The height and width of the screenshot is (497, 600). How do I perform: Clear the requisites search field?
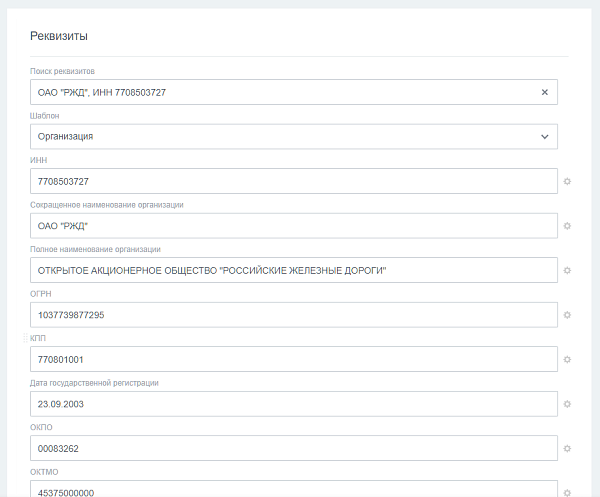tap(545, 92)
